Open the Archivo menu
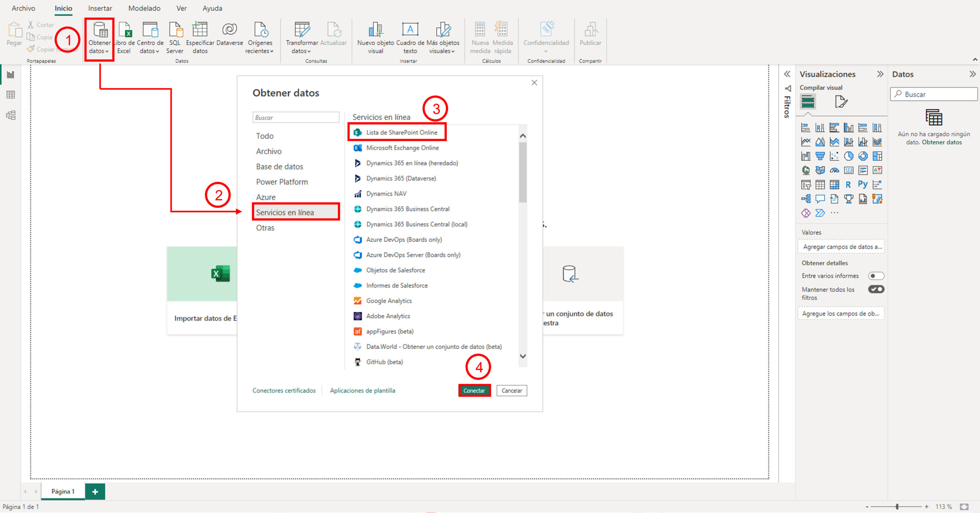The image size is (980, 513). (23, 8)
